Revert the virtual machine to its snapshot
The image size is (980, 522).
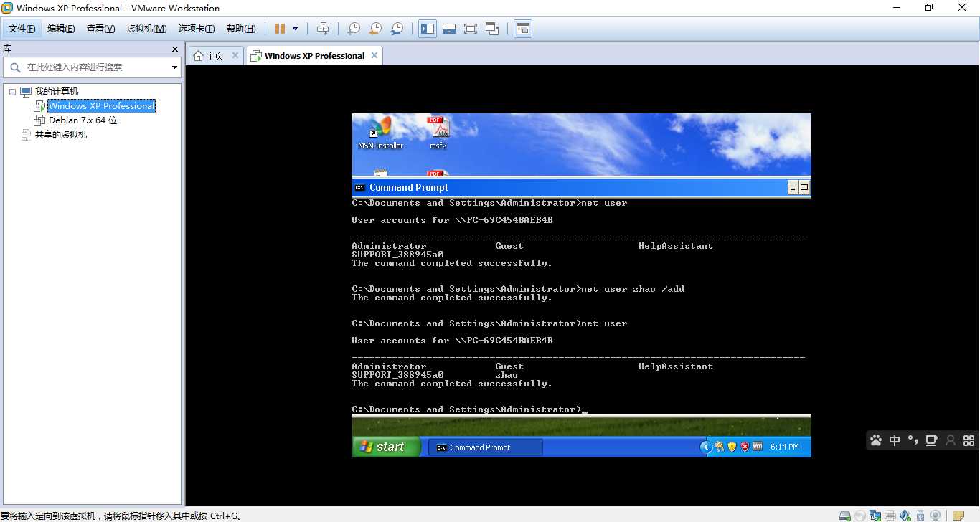click(375, 29)
